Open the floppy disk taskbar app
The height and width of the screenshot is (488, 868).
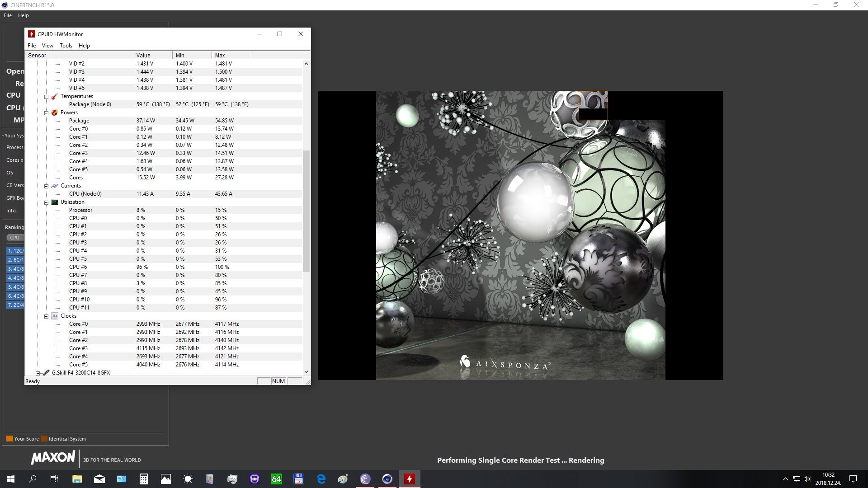[x=299, y=479]
